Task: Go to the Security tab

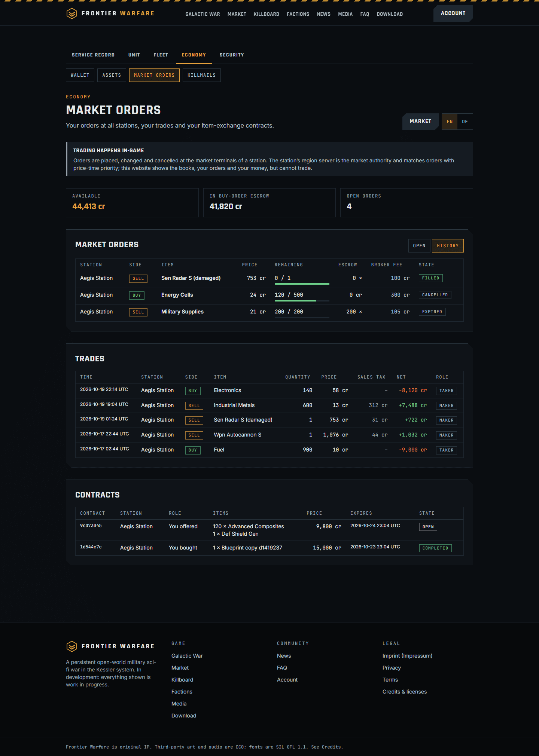Action: tap(232, 55)
